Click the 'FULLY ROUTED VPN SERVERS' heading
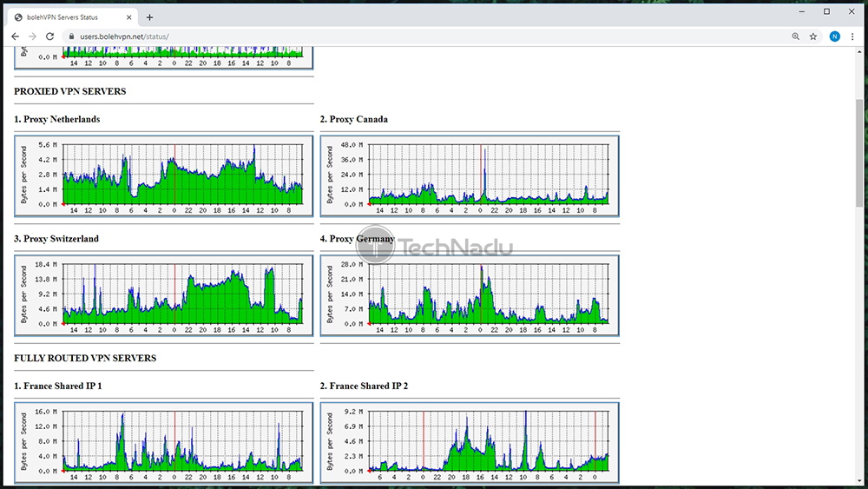The width and height of the screenshot is (868, 489). coord(85,359)
